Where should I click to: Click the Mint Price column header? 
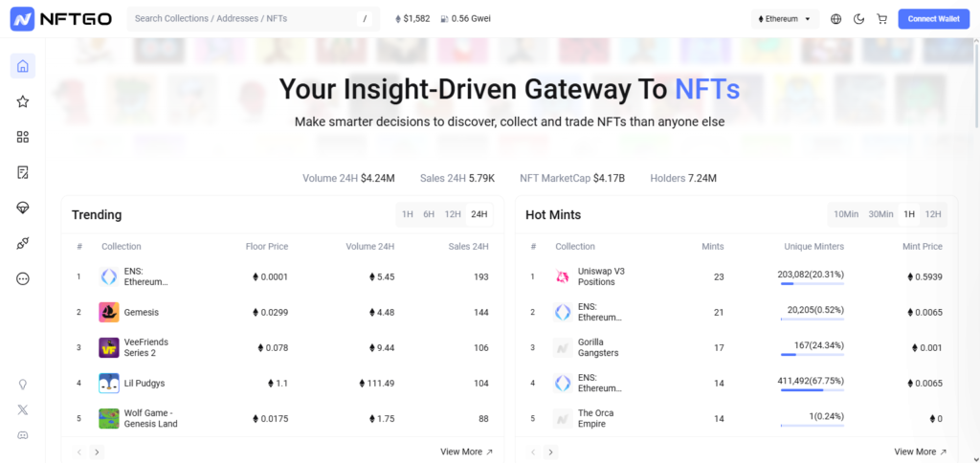coord(923,246)
